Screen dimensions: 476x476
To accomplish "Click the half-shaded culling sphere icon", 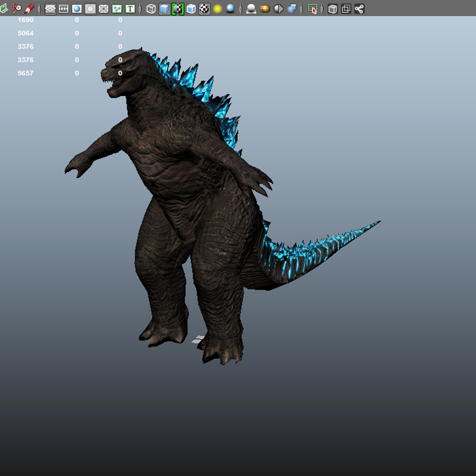I will click(x=278, y=9).
